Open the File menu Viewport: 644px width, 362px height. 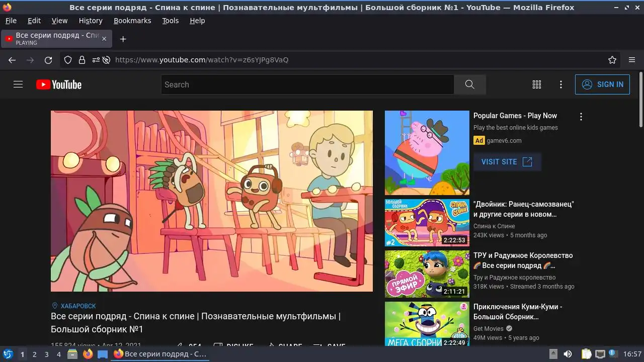[11, 21]
